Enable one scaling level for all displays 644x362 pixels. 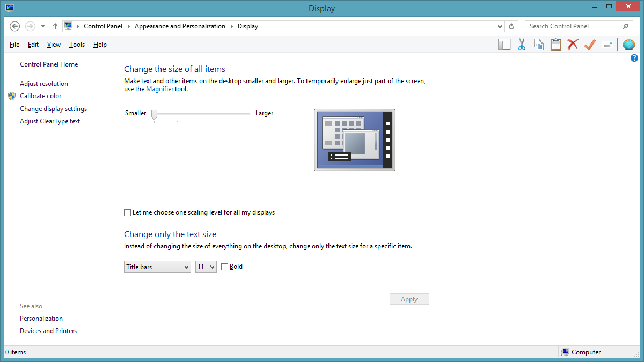click(x=127, y=212)
